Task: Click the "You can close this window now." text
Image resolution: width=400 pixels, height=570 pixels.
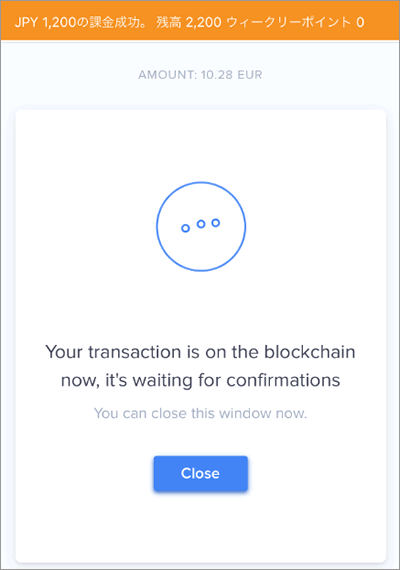Action: (200, 413)
